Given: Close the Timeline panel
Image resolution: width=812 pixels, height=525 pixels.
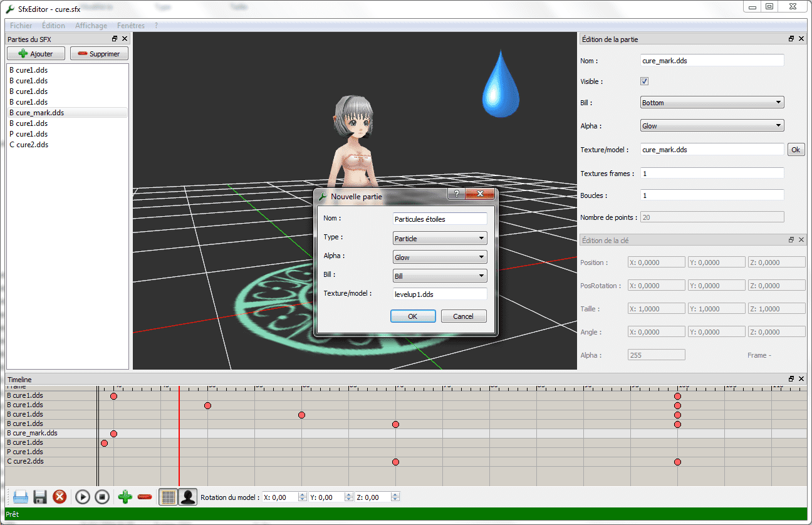Looking at the screenshot, I should pyautogui.click(x=801, y=379).
